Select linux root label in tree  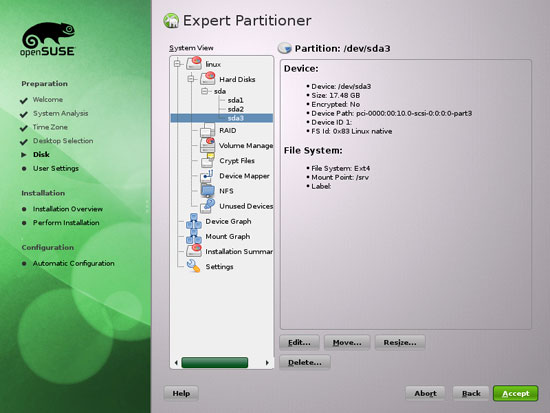pos(213,64)
